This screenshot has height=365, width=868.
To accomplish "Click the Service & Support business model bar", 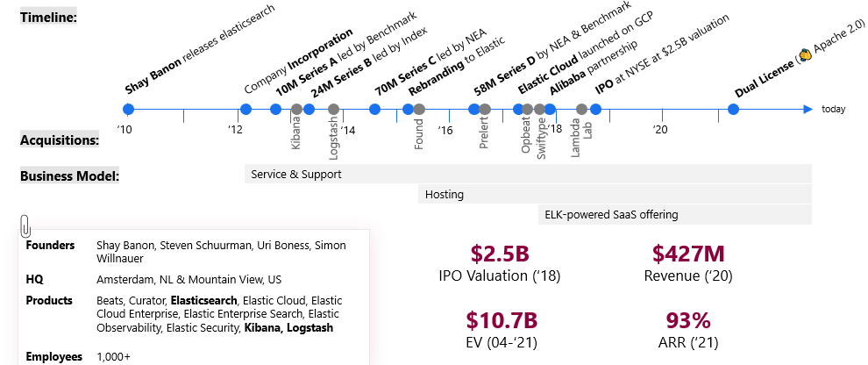I will [528, 174].
